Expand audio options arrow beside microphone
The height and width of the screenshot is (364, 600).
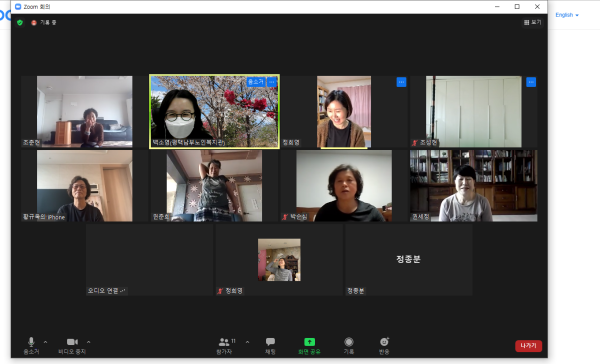(46, 342)
